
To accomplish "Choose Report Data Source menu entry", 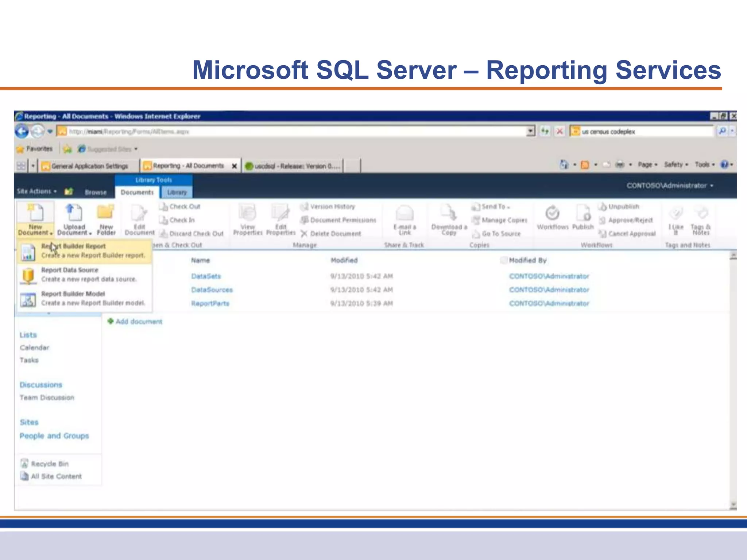I will coord(85,275).
